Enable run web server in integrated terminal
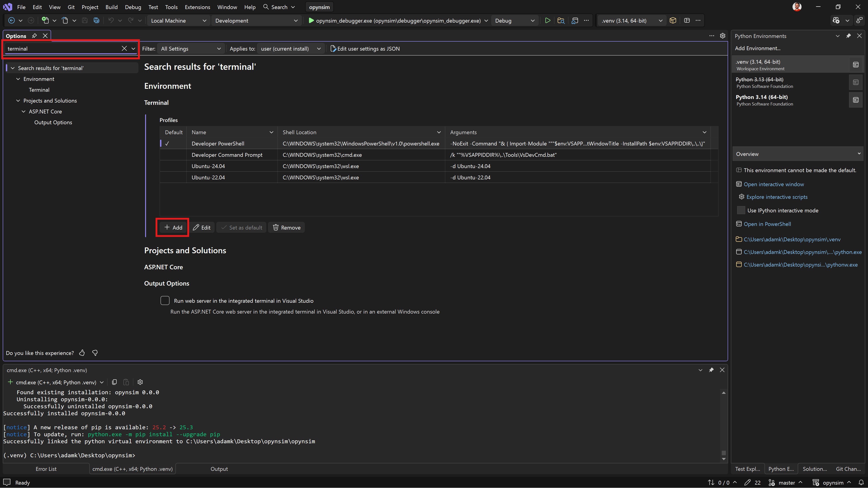This screenshot has width=868, height=488. pos(165,300)
